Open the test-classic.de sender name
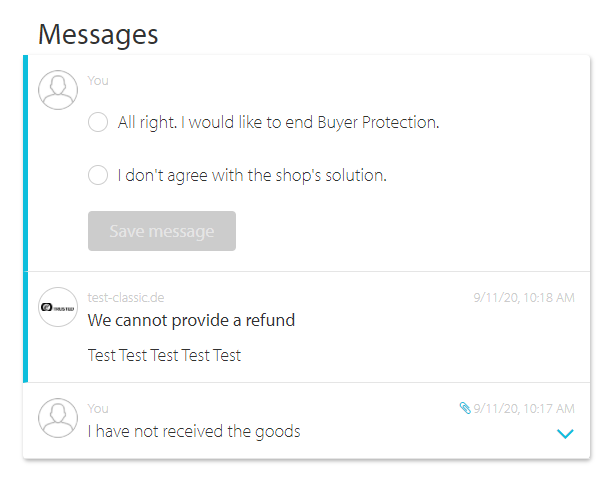This screenshot has width=609, height=487. coord(126,297)
